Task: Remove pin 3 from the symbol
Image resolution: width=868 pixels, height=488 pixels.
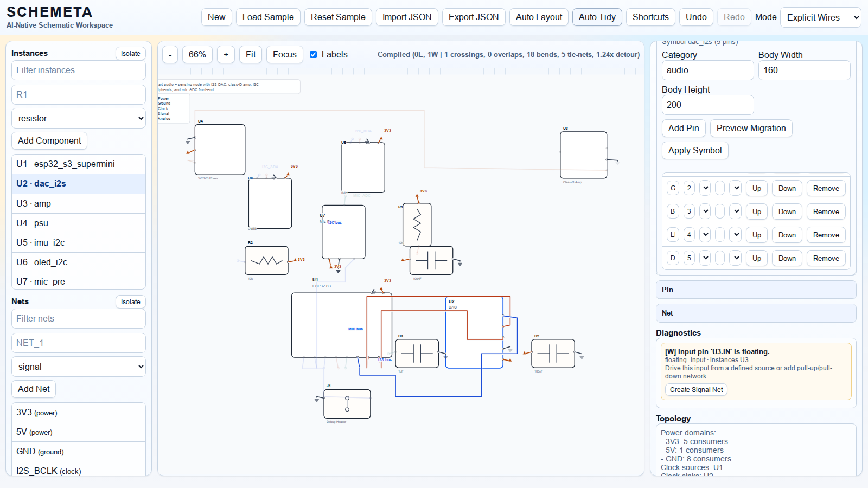Action: click(x=826, y=211)
